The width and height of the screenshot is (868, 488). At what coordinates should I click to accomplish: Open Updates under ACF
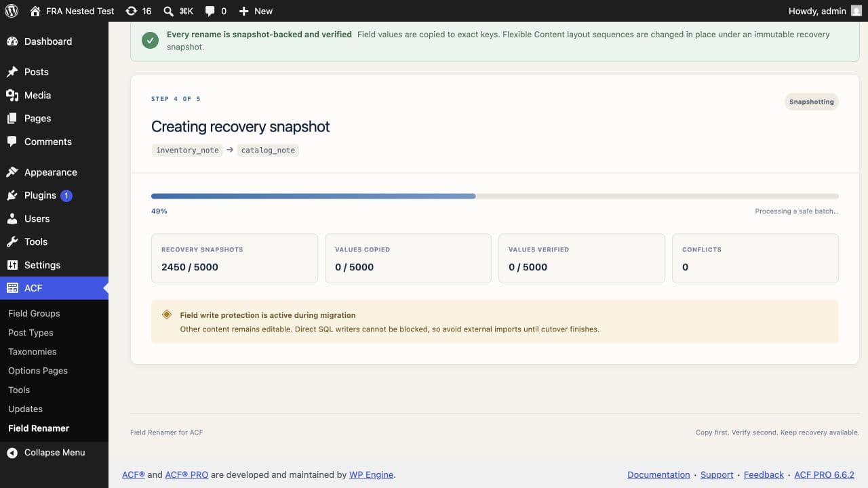25,409
